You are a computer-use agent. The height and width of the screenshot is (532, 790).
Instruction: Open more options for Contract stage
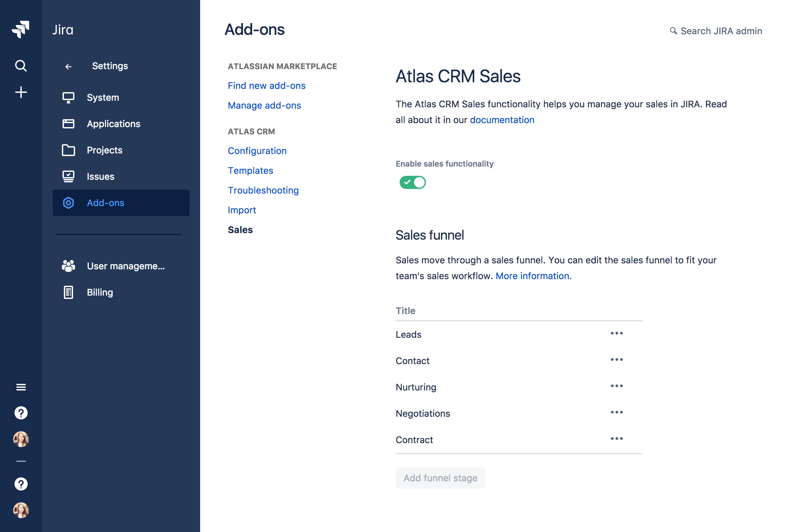pyautogui.click(x=616, y=439)
